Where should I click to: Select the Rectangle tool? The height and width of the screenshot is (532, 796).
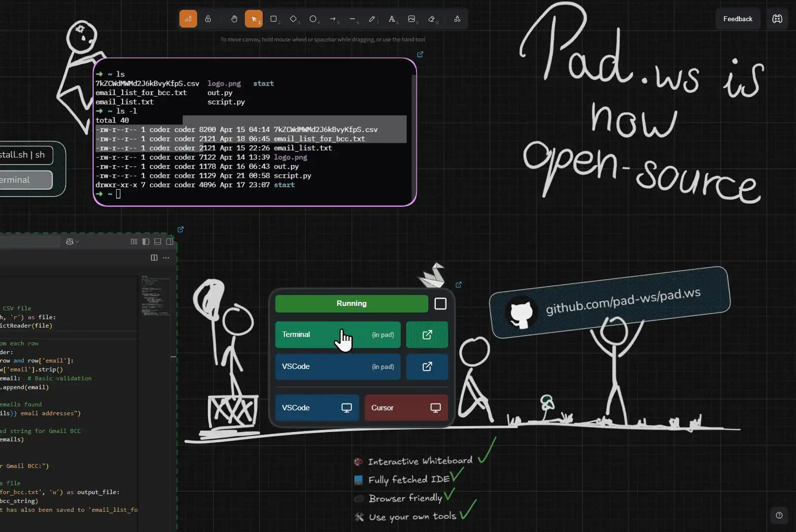[x=274, y=19]
